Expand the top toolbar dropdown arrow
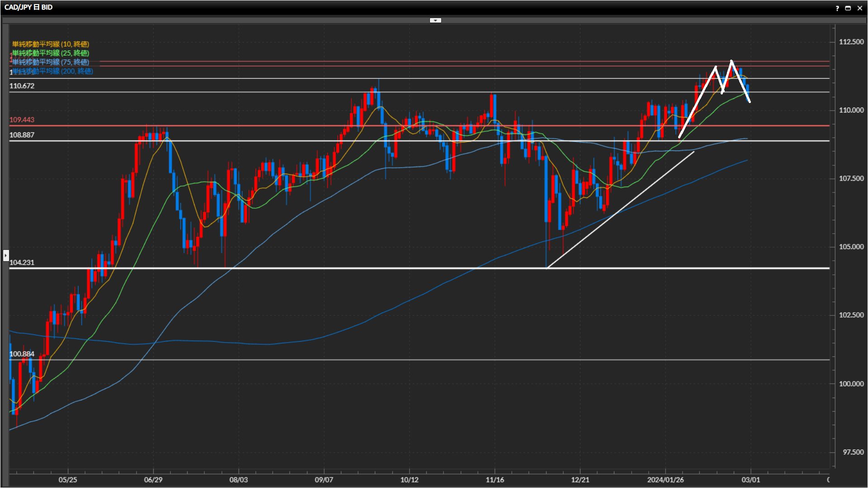Viewport: 868px width, 488px height. [x=435, y=20]
